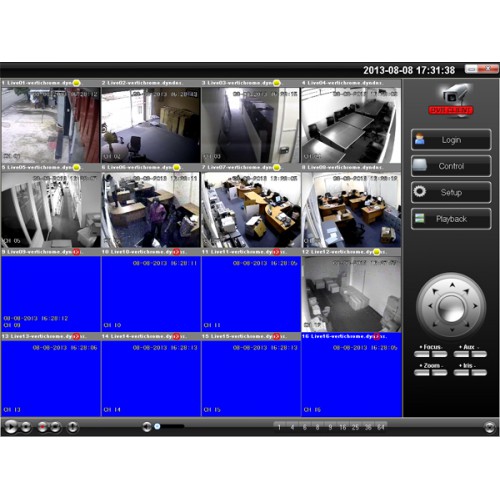Click the date-time display 2013-08-08 17:31:38
The width and height of the screenshot is (500, 500).
(409, 70)
